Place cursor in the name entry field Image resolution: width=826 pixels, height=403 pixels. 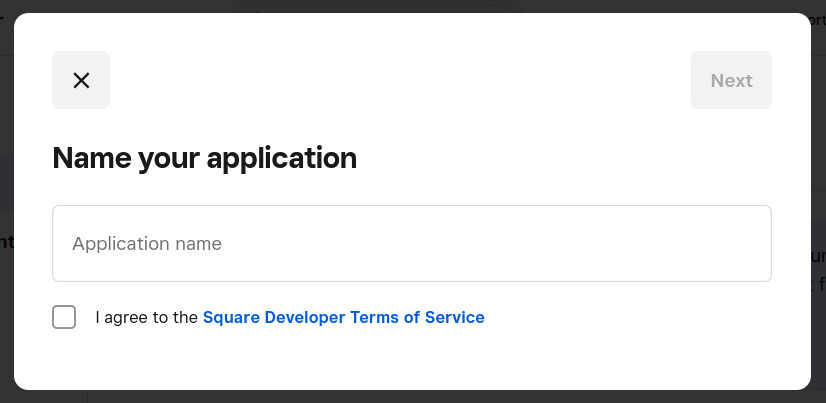[x=411, y=244]
